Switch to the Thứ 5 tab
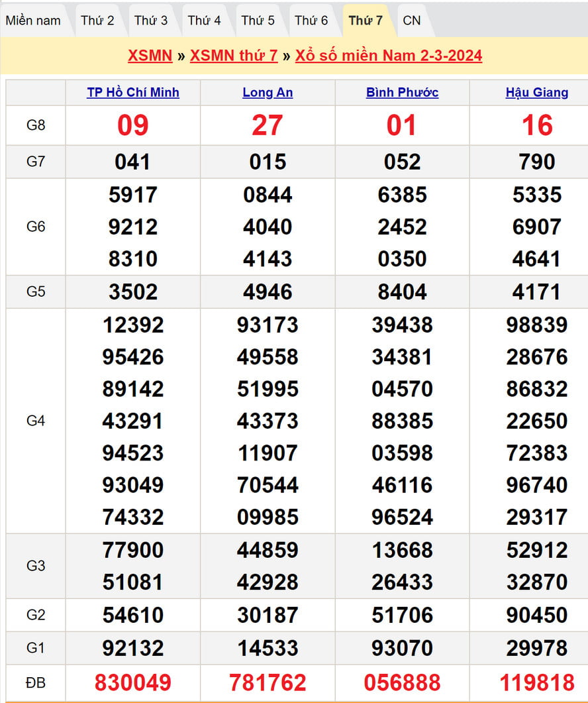The width and height of the screenshot is (588, 703). [x=258, y=21]
